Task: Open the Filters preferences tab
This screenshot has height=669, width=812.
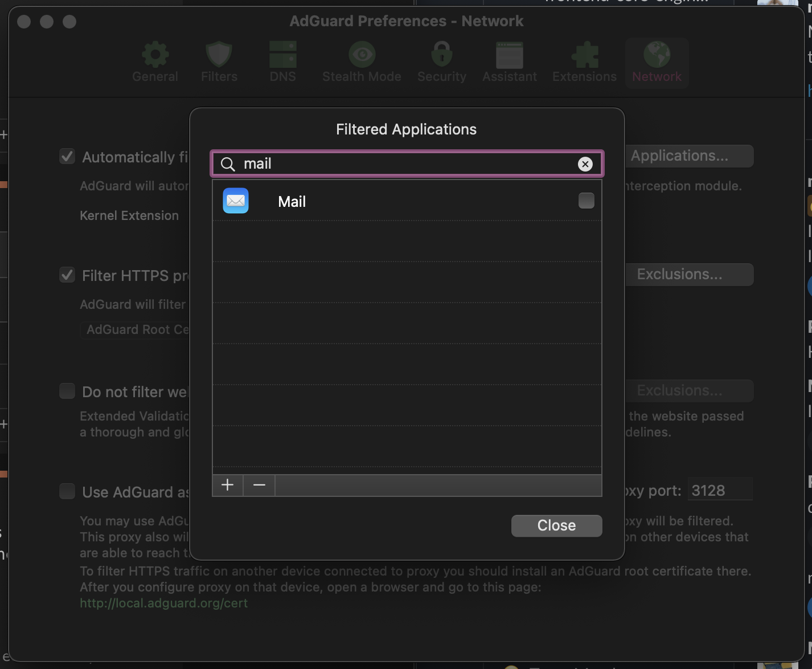Action: [x=219, y=62]
